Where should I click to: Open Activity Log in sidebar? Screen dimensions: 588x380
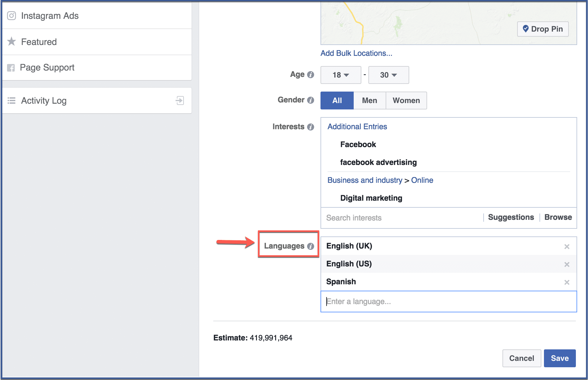click(x=97, y=101)
